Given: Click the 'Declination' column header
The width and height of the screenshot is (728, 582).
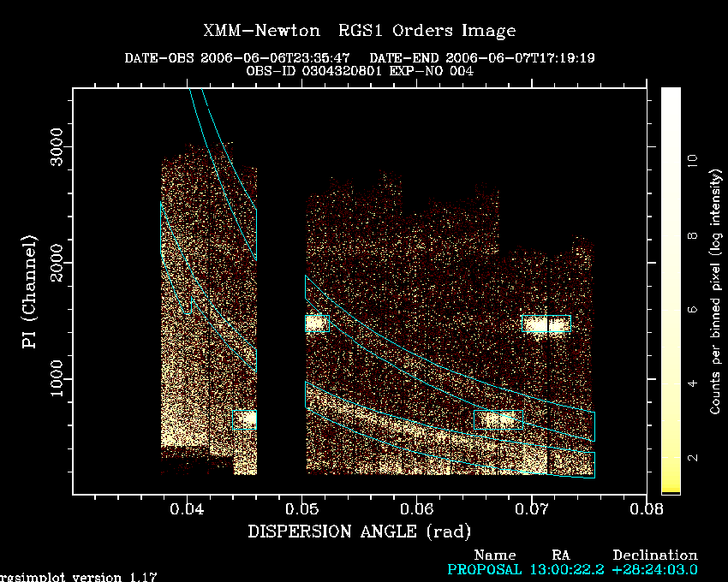Looking at the screenshot, I should pyautogui.click(x=655, y=555).
